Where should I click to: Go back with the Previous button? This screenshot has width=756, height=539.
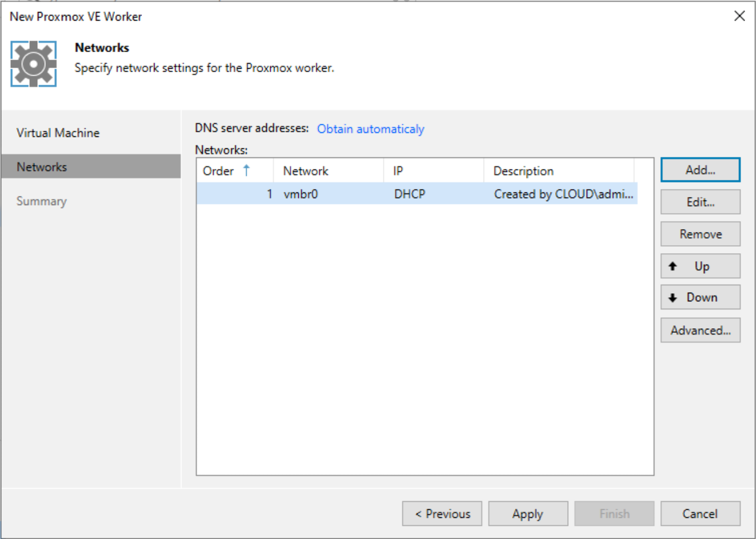pos(442,513)
